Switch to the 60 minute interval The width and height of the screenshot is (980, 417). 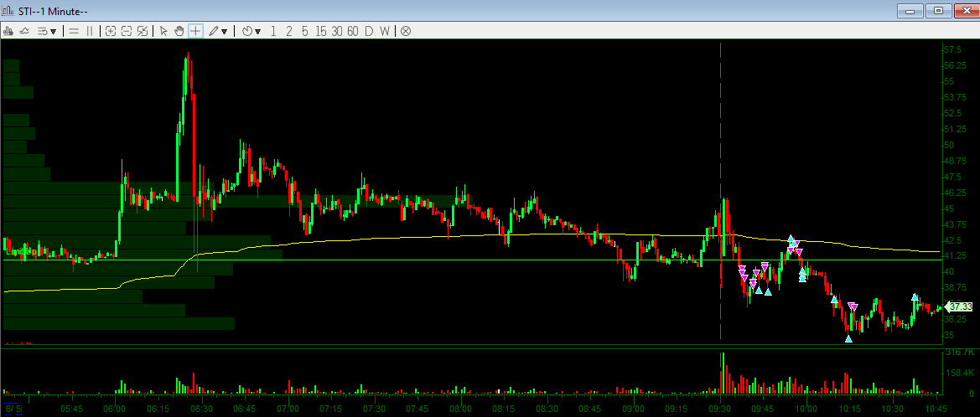[x=352, y=31]
